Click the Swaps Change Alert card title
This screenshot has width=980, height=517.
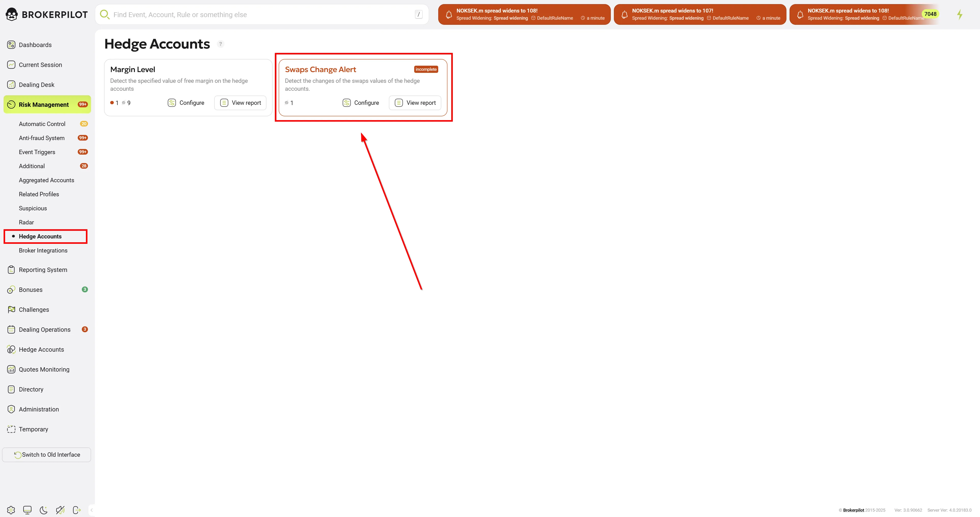click(320, 70)
